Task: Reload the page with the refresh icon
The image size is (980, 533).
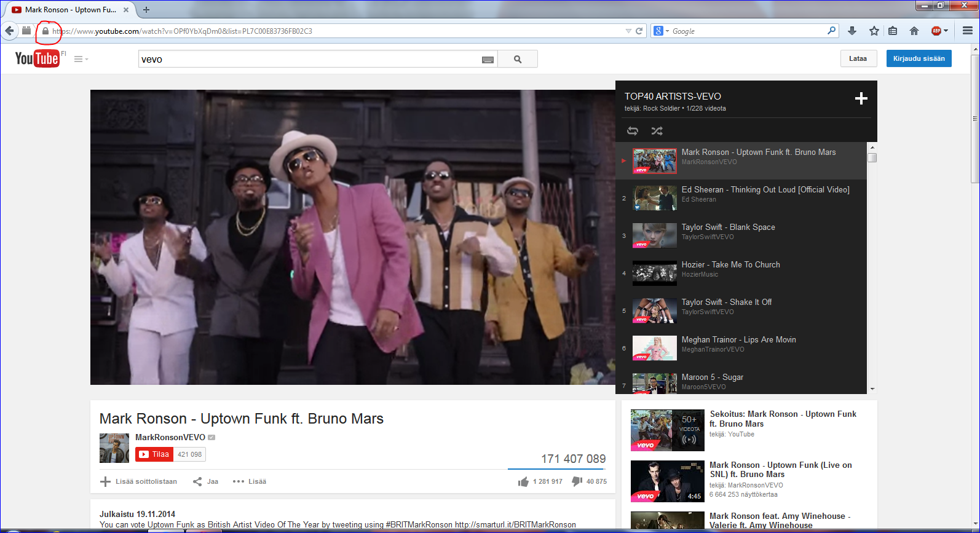Action: (x=639, y=31)
